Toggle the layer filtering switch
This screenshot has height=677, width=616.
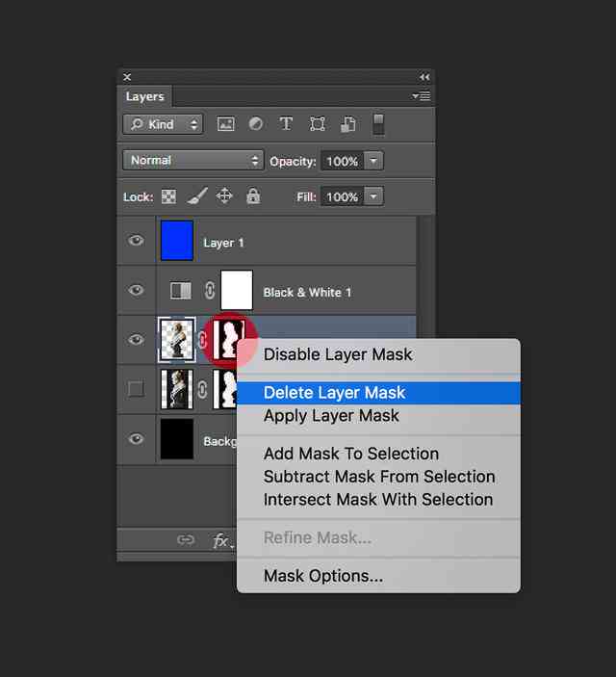point(378,124)
